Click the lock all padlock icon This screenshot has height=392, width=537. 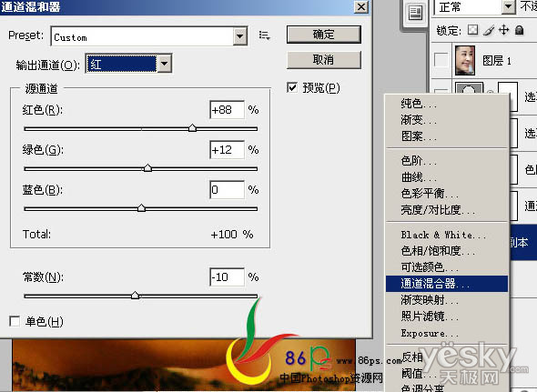click(x=520, y=30)
